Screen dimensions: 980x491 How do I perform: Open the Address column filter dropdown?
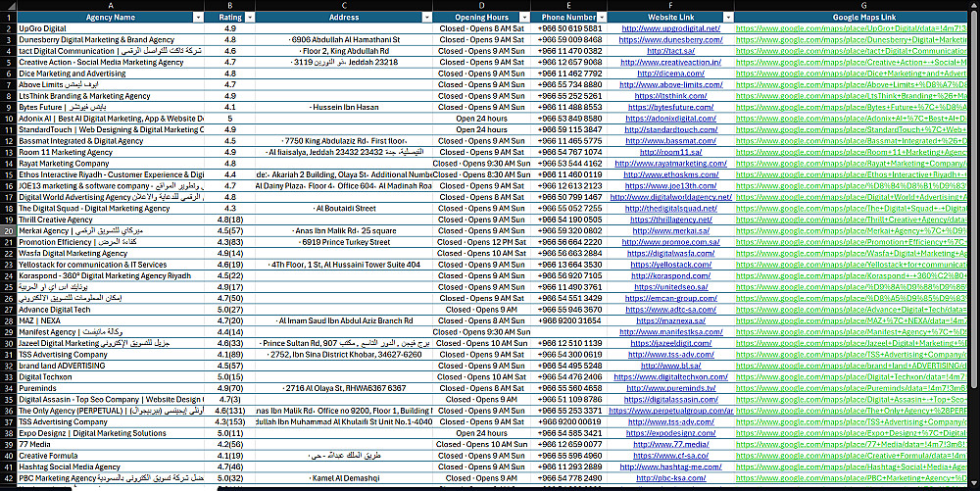pos(427,18)
